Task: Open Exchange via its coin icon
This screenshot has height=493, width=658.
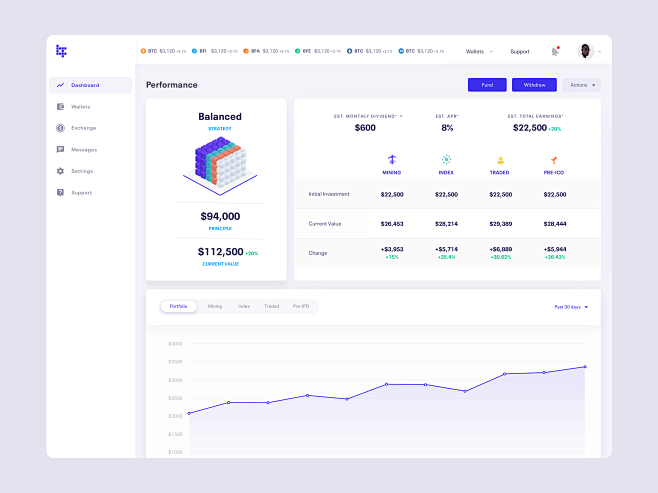Action: 61,128
